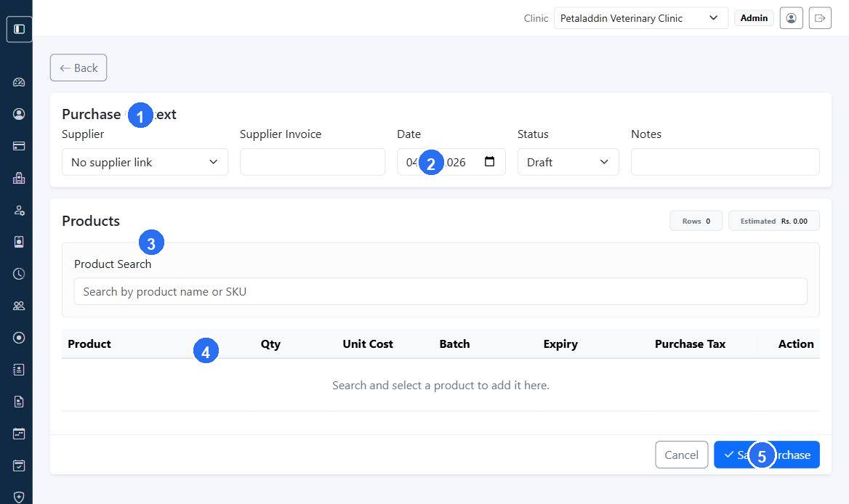Open the person with gear sidebar icon
Screen dimensions: 849x504
point(19,211)
